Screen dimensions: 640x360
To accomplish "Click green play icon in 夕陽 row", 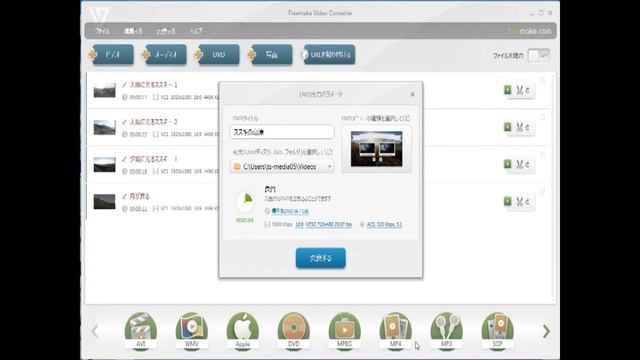I will pos(507,164).
